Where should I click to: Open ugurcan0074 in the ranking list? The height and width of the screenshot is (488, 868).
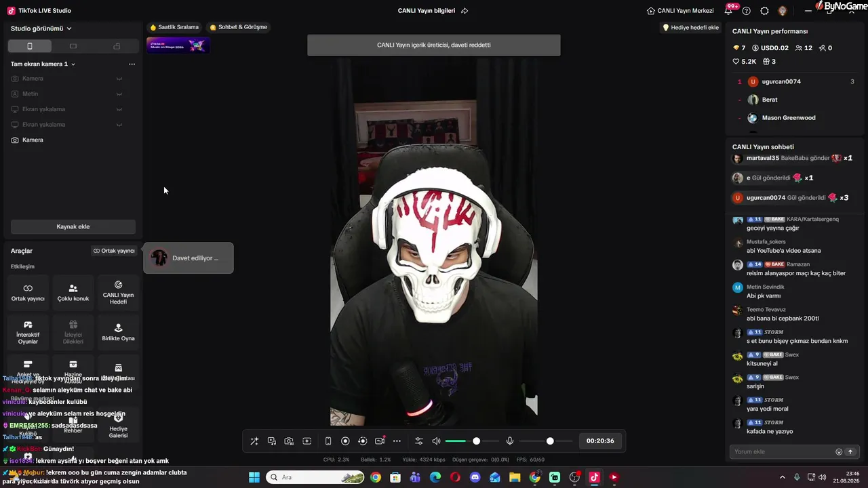point(795,82)
